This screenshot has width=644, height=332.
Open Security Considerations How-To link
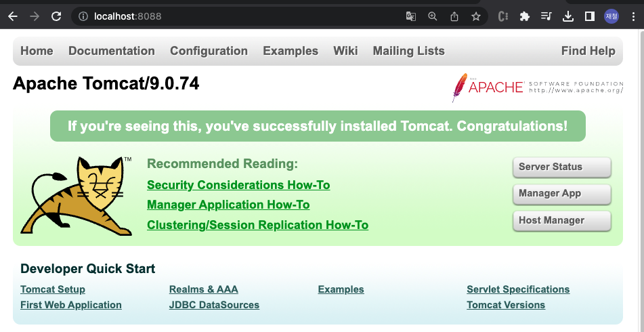[238, 186]
